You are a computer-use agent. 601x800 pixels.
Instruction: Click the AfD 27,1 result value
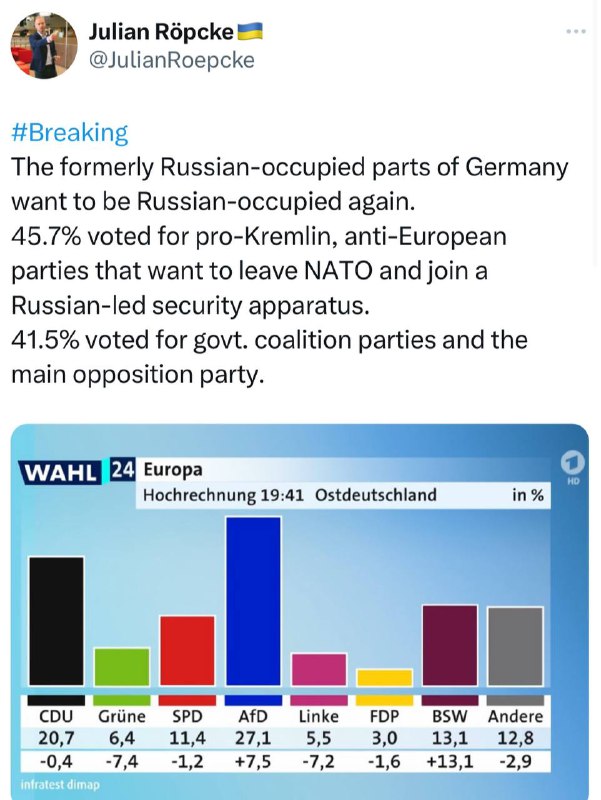tap(254, 738)
